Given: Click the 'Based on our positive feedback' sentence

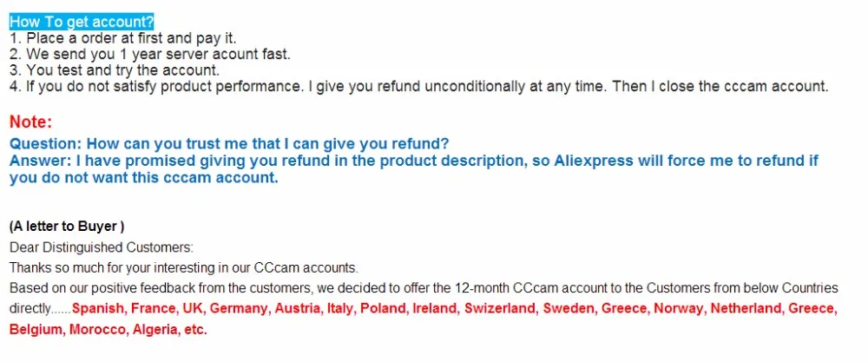Looking at the screenshot, I should pyautogui.click(x=424, y=288).
